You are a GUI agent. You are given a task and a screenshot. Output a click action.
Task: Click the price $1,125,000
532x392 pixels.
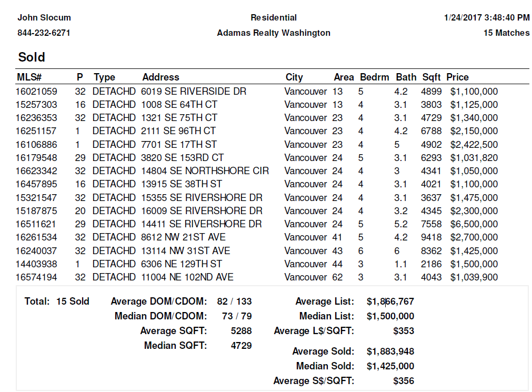474,105
